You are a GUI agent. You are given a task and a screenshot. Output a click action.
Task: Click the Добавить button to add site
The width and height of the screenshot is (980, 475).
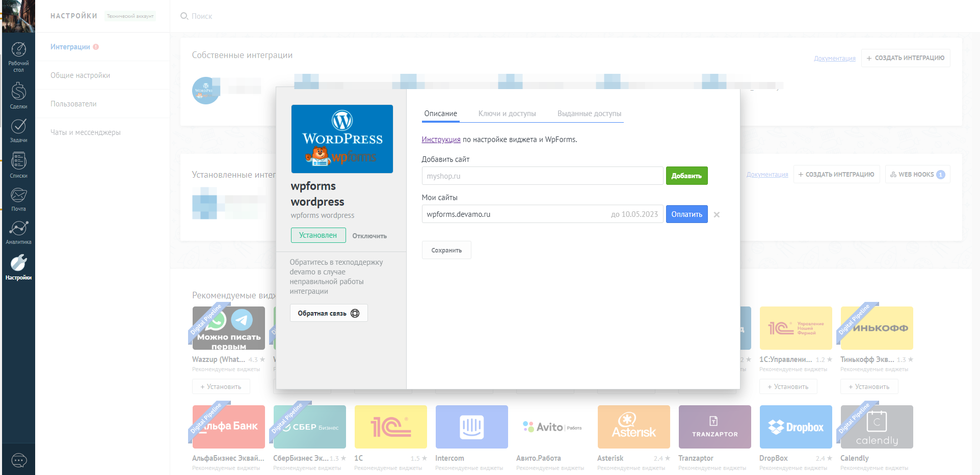[x=686, y=175]
